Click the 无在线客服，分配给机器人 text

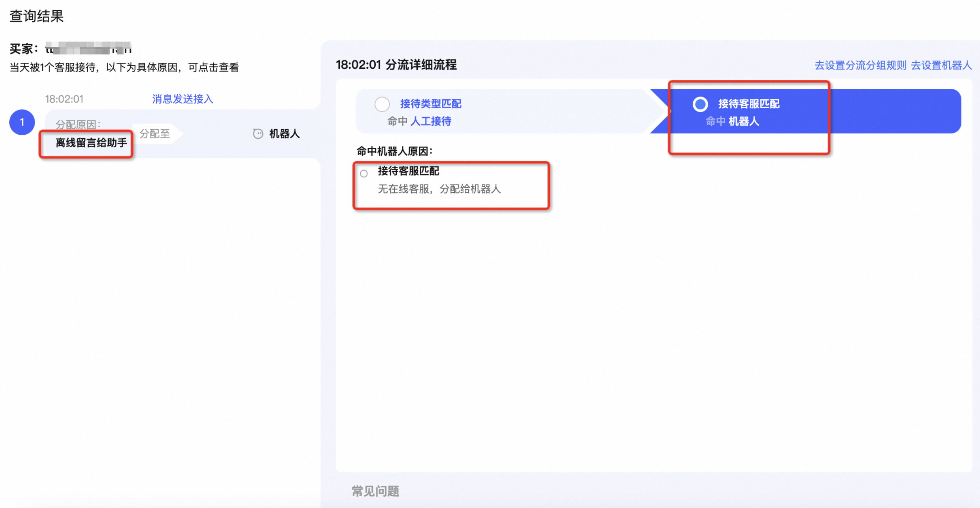coord(439,189)
